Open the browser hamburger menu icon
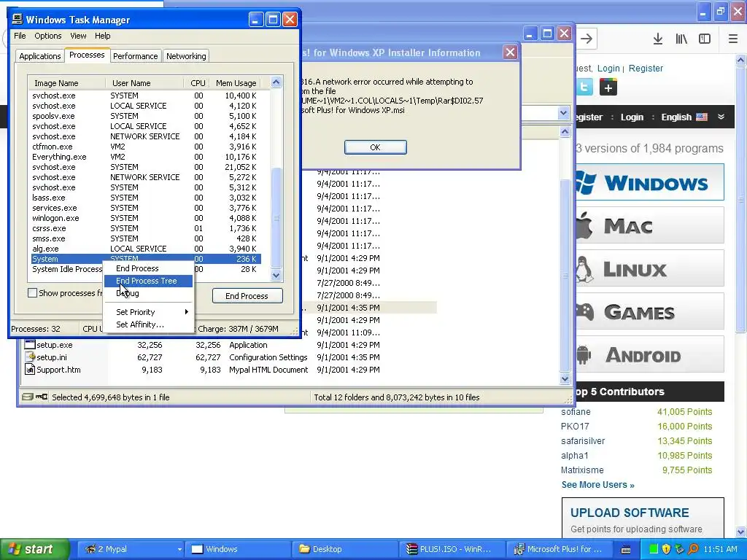Viewport: 747px width, 560px height. click(732, 39)
